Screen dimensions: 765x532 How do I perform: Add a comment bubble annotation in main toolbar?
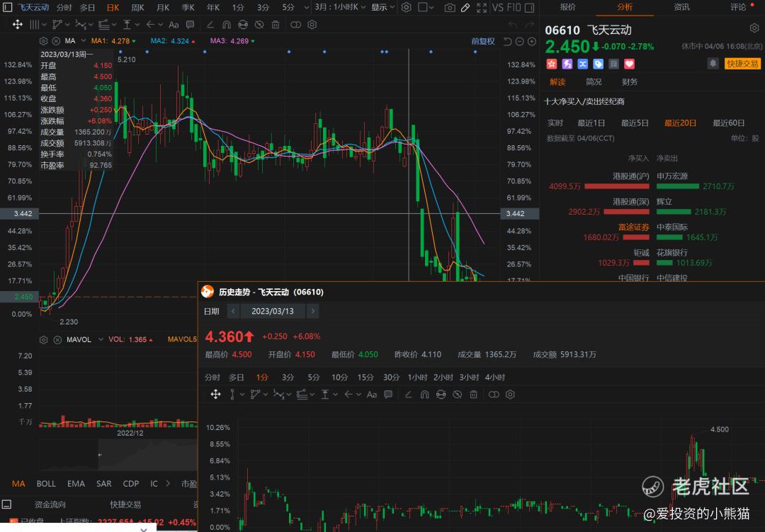pos(191,24)
